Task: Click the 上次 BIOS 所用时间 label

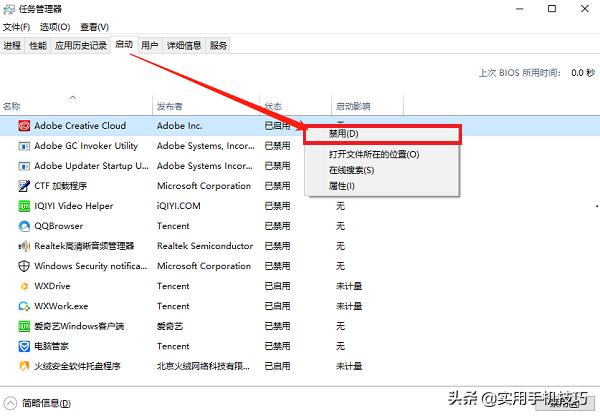Action: (x=520, y=73)
